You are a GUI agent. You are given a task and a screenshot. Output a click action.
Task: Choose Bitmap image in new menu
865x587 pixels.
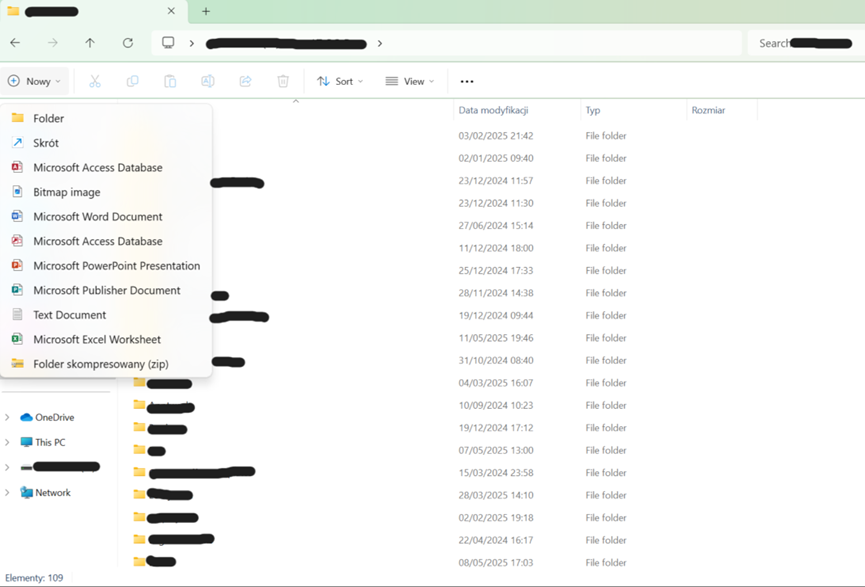click(x=106, y=192)
